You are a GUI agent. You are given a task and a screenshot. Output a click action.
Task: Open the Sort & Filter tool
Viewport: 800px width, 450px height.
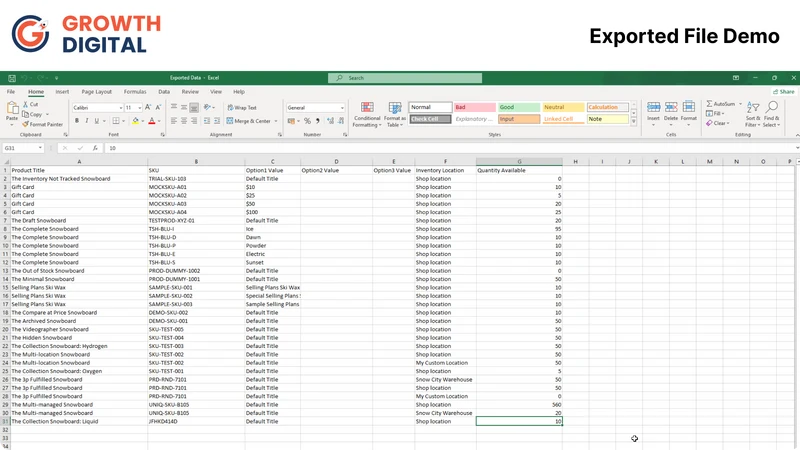point(753,114)
